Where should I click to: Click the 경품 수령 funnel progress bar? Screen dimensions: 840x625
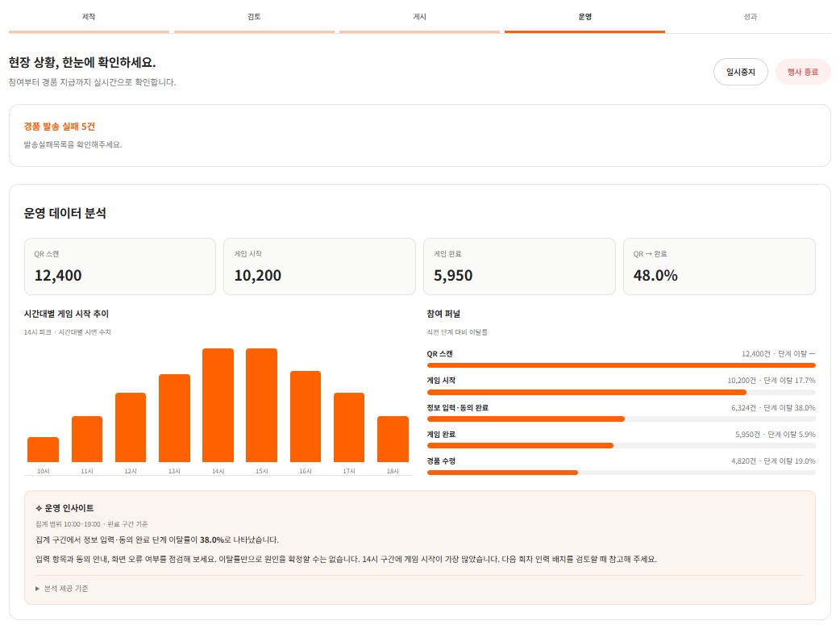click(x=621, y=473)
